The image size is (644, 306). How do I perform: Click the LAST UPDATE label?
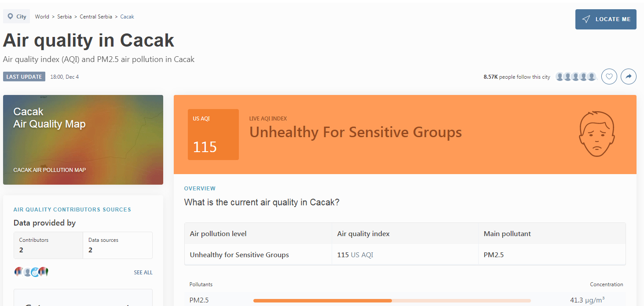24,76
